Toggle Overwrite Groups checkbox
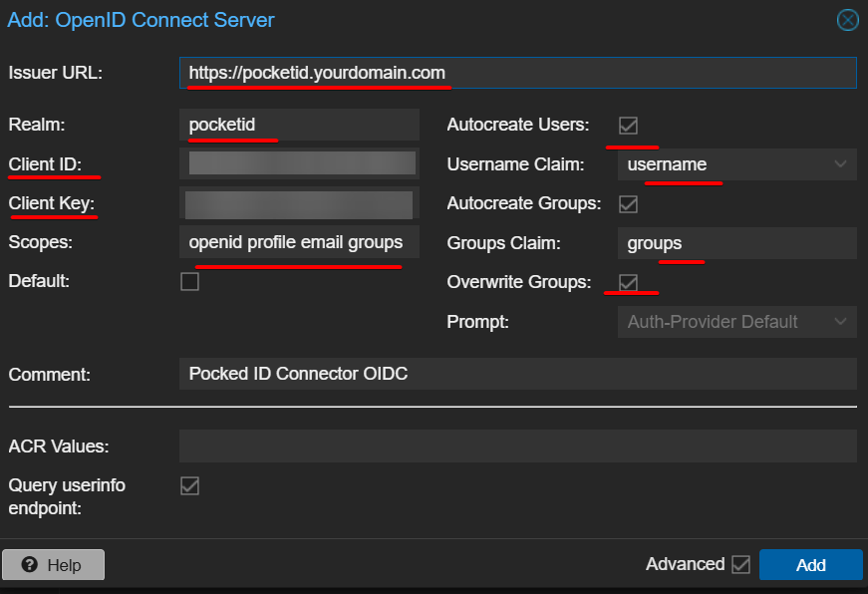The image size is (868, 594). pyautogui.click(x=628, y=282)
